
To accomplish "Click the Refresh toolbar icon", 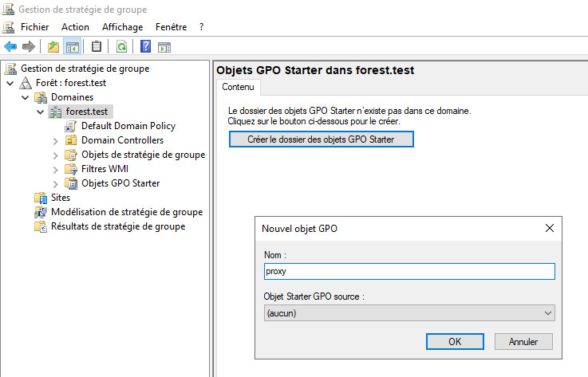I will tap(121, 47).
